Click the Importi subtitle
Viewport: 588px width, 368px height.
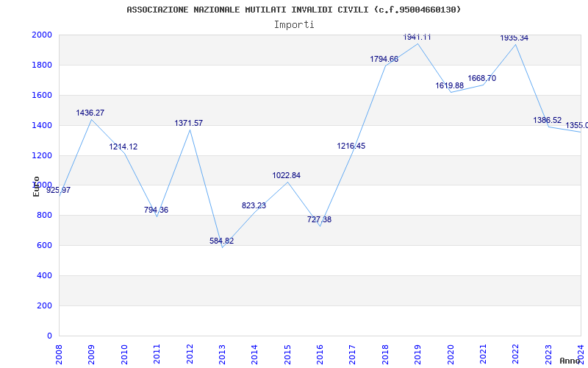coord(294,25)
